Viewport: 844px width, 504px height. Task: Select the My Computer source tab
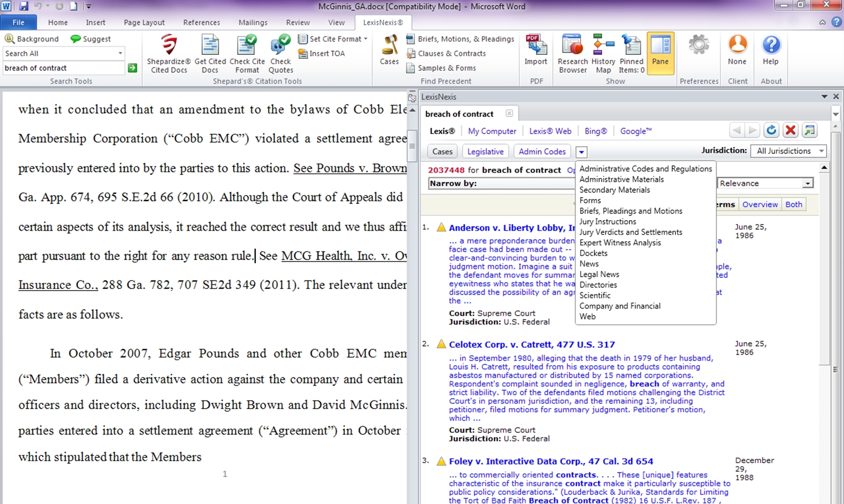[x=492, y=131]
